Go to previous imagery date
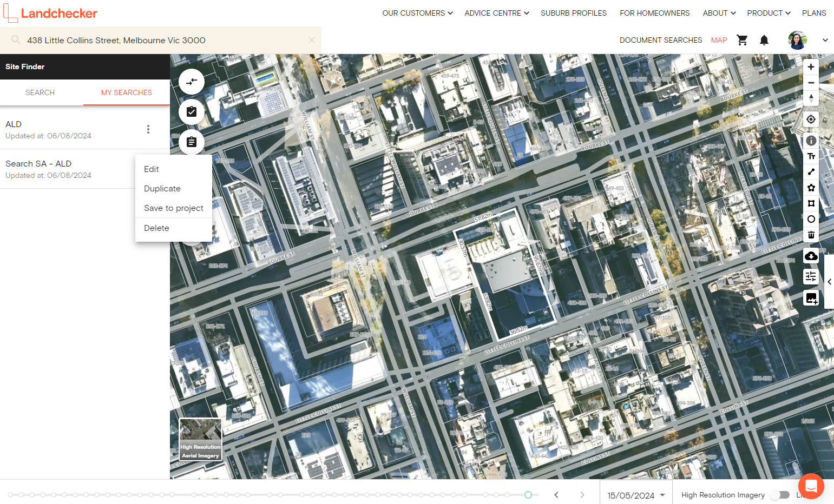The height and width of the screenshot is (504, 834). point(556,495)
